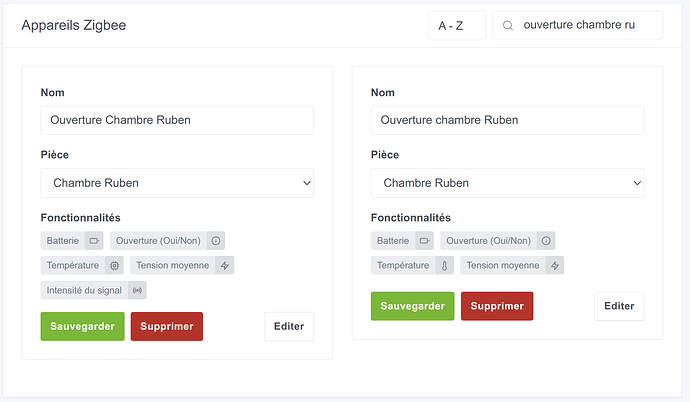Click Editer on the right card
690x402 pixels.
[619, 306]
